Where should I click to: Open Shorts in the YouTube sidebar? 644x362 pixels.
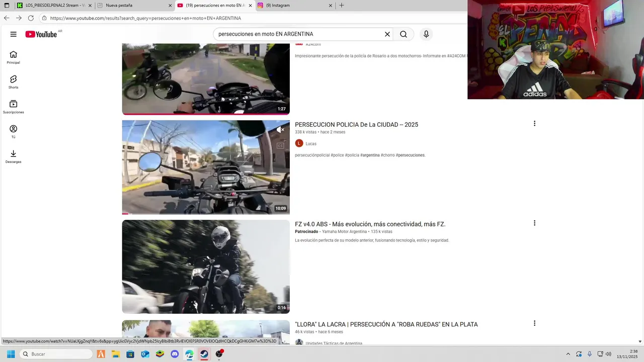[14, 82]
